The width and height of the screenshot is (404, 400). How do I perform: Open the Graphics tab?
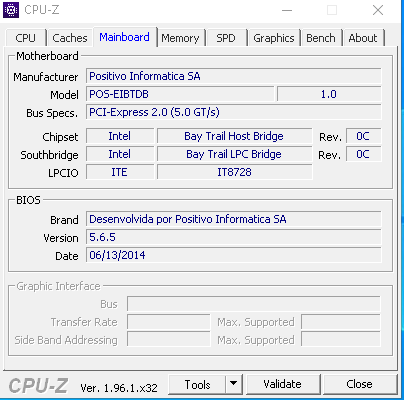pos(274,38)
